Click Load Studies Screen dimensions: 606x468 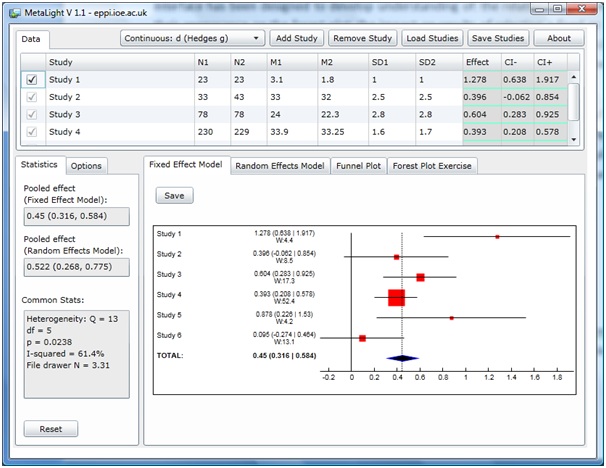[x=432, y=39]
